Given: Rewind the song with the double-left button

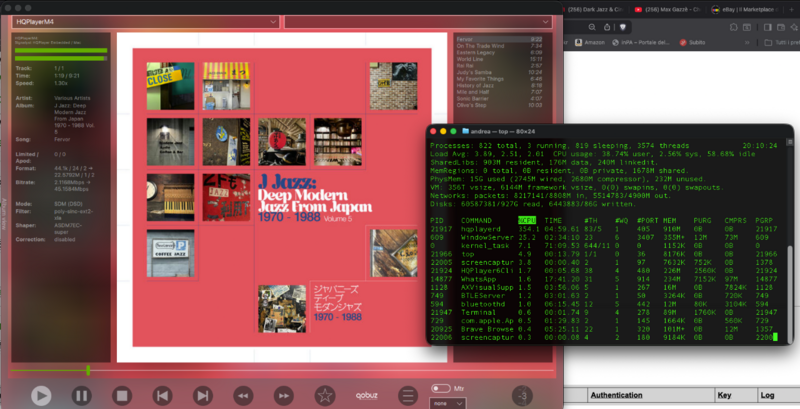Looking at the screenshot, I should coord(243,395).
